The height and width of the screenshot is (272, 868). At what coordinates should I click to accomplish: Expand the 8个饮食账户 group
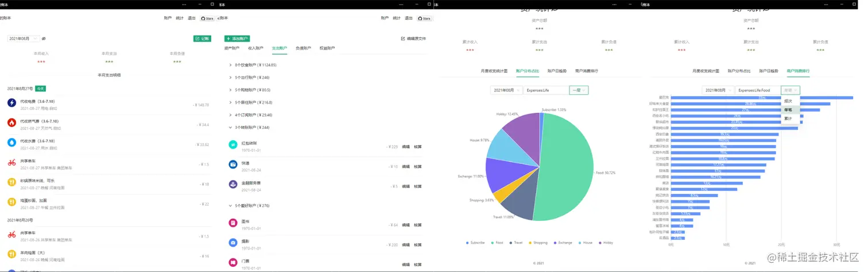coord(253,65)
